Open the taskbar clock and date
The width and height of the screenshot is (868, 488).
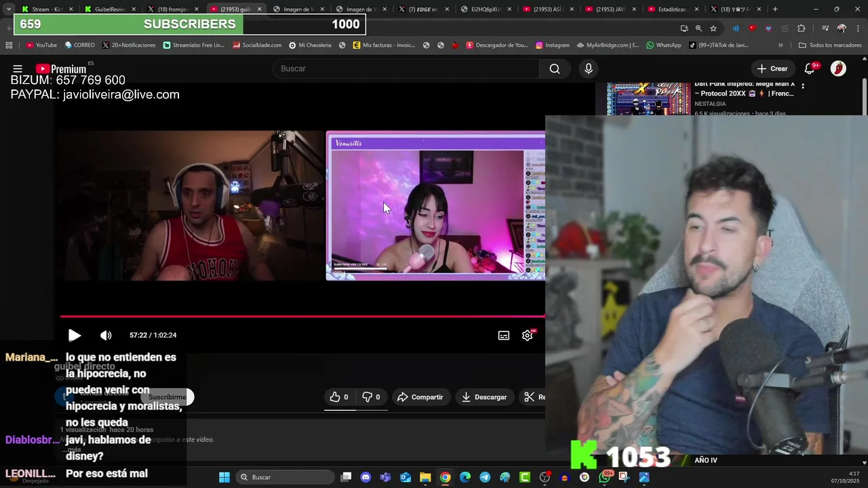[x=845, y=477]
